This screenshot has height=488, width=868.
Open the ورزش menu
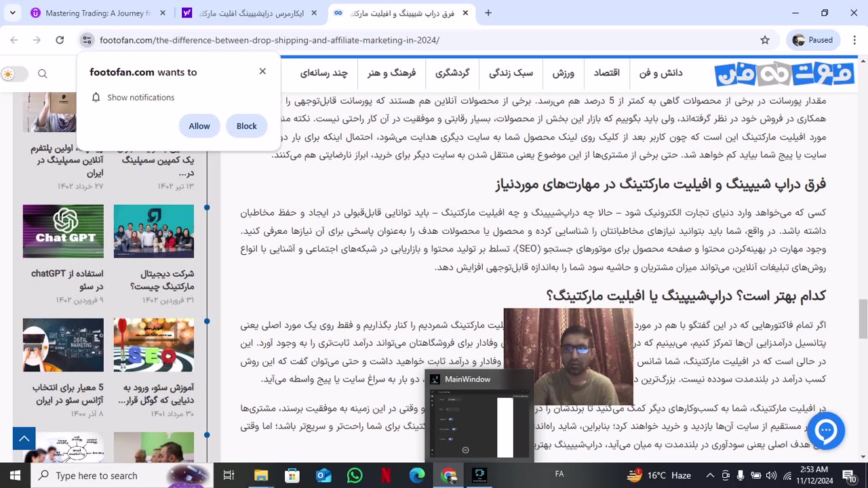point(563,73)
